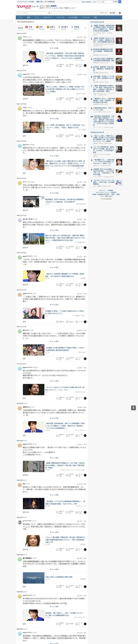Click 共感した smiley on comment with 404
The height and width of the screenshot is (644, 138).
(57, 65)
